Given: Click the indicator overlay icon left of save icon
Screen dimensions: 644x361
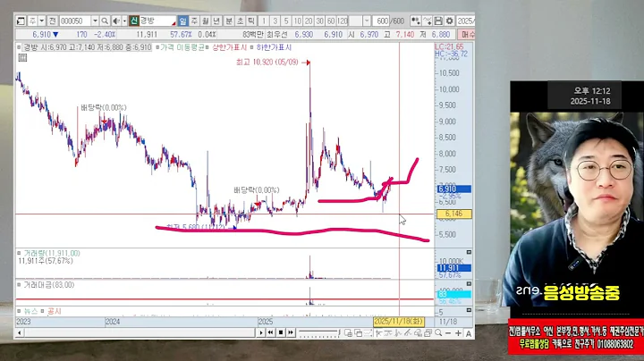Looking at the screenshot, I should pos(428,21).
